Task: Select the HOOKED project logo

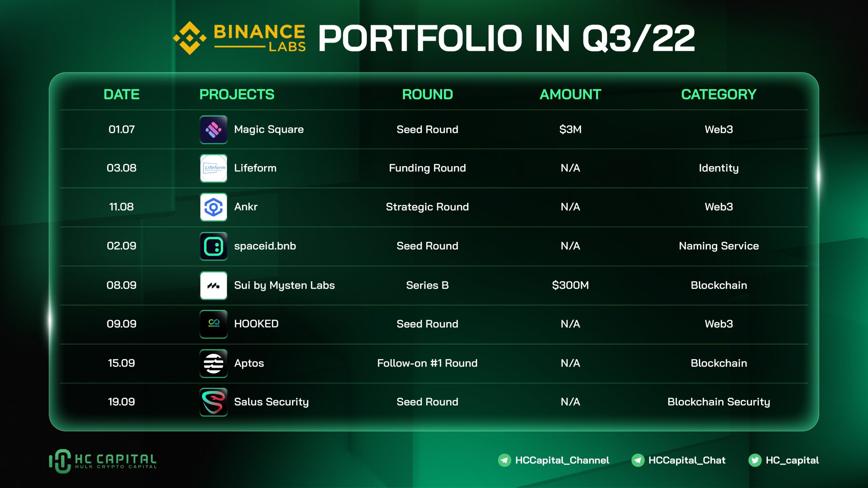Action: tap(213, 324)
